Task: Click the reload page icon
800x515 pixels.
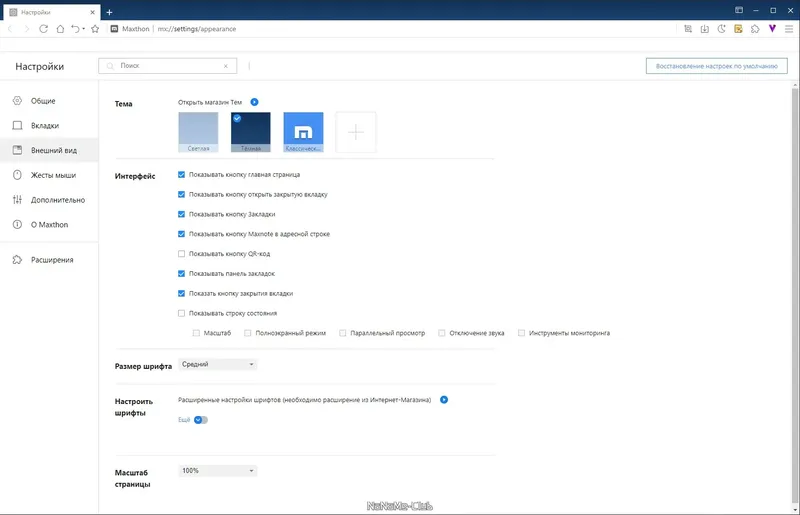Action: point(43,29)
